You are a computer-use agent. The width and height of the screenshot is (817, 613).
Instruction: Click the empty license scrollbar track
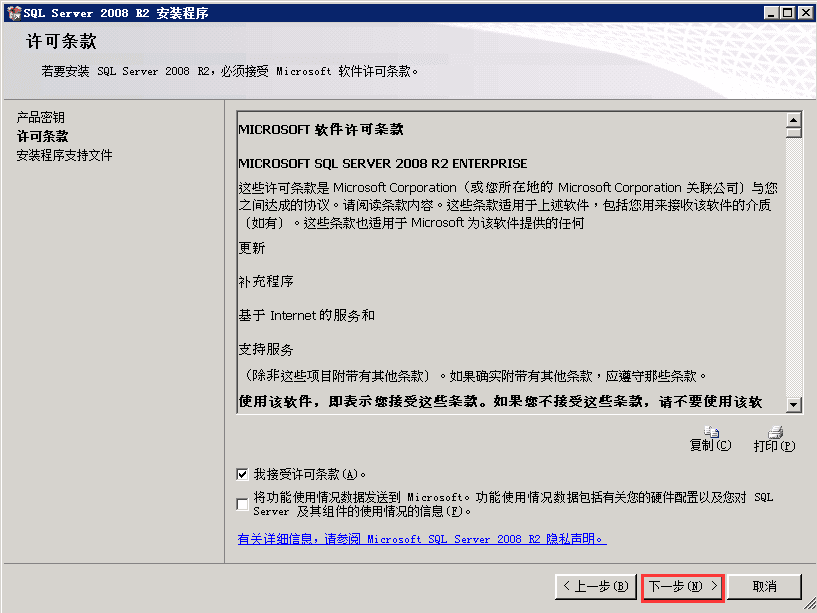[793, 267]
